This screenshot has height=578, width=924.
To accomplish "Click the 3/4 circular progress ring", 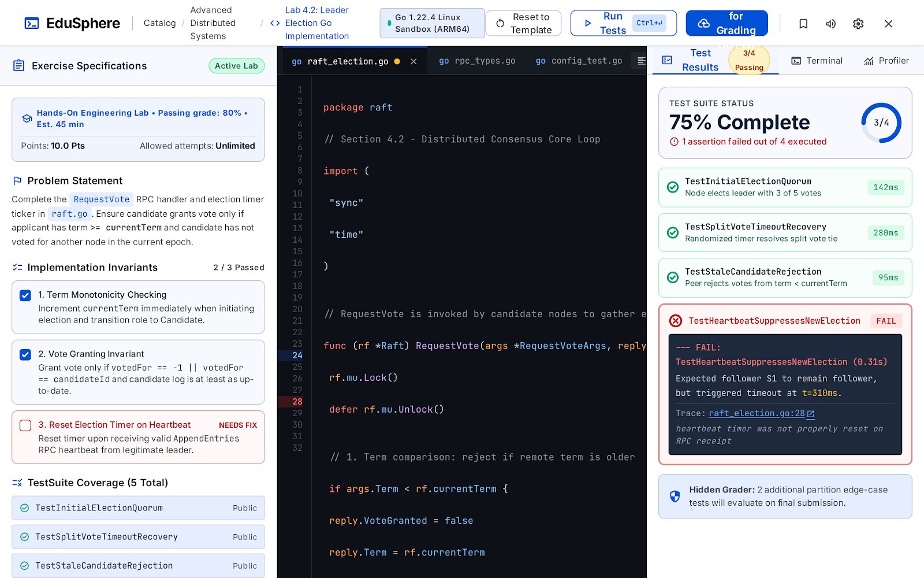I will pyautogui.click(x=881, y=123).
